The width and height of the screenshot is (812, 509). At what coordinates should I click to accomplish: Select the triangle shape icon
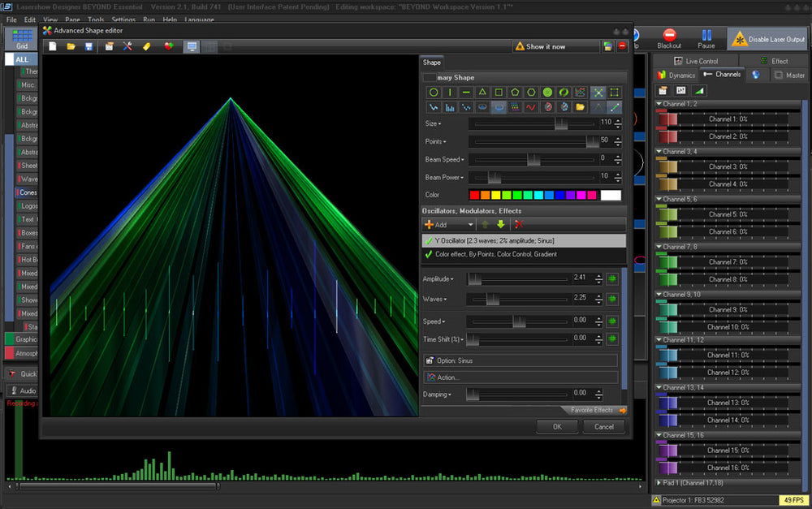(x=482, y=93)
